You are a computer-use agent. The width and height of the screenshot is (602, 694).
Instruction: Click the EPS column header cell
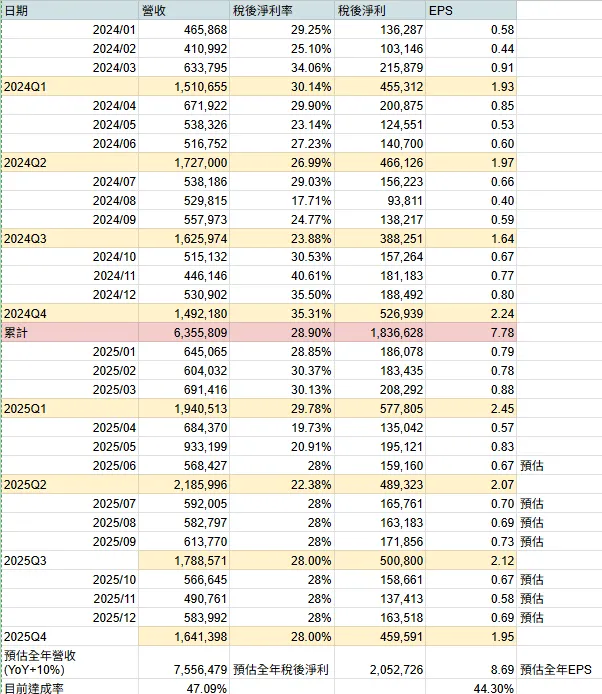pyautogui.click(x=440, y=9)
